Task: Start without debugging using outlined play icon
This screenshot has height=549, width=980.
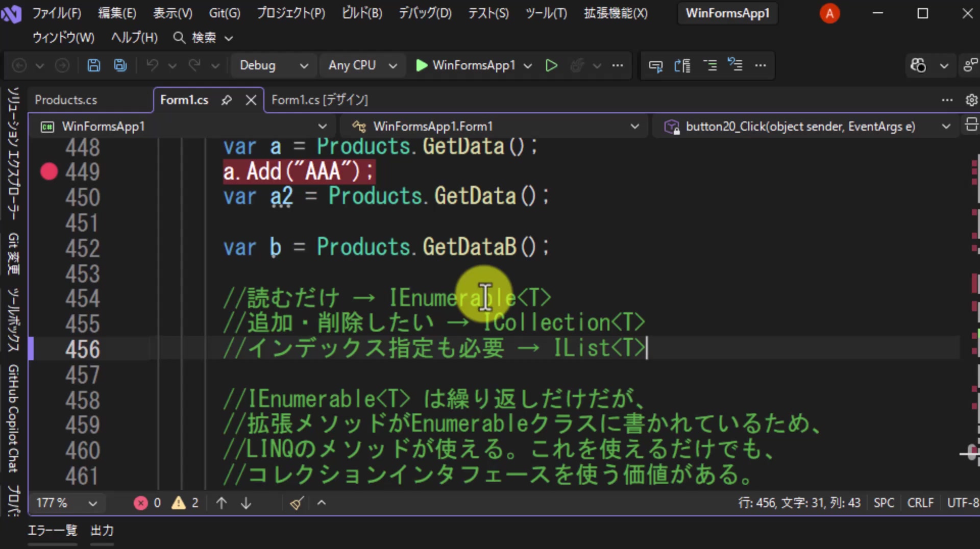Action: tap(551, 65)
